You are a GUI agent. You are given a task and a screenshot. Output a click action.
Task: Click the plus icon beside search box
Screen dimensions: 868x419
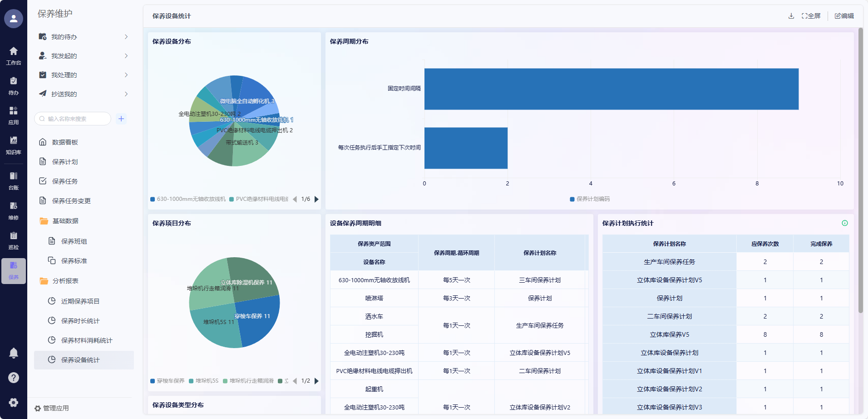(x=121, y=119)
